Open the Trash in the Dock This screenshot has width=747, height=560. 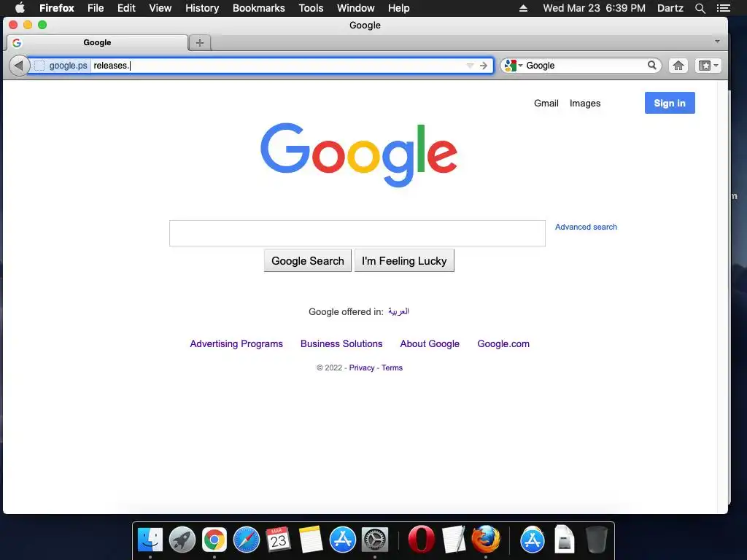pyautogui.click(x=597, y=540)
